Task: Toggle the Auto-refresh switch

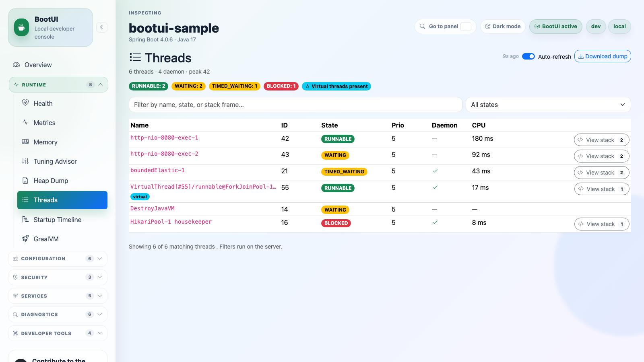Action: (528, 56)
